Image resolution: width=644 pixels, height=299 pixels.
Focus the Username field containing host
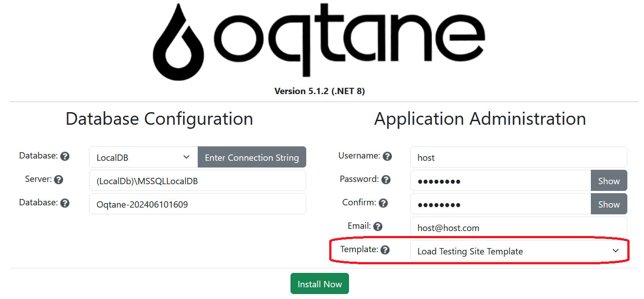519,157
